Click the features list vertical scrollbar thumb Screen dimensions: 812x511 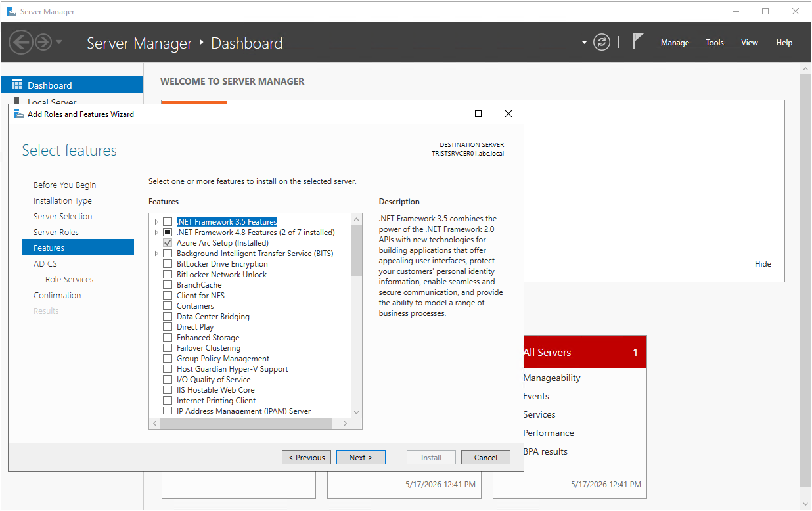(x=357, y=250)
